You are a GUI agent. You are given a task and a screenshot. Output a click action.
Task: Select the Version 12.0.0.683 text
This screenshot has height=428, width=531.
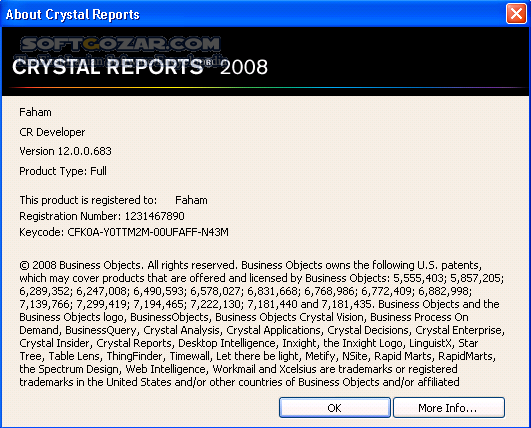click(65, 151)
